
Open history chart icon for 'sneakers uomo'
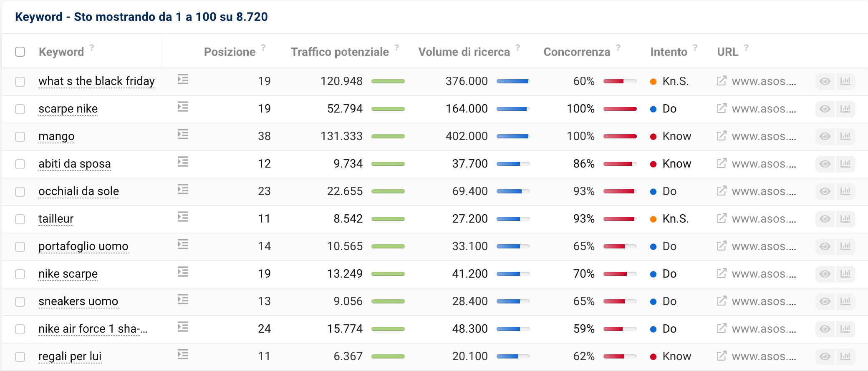click(845, 301)
